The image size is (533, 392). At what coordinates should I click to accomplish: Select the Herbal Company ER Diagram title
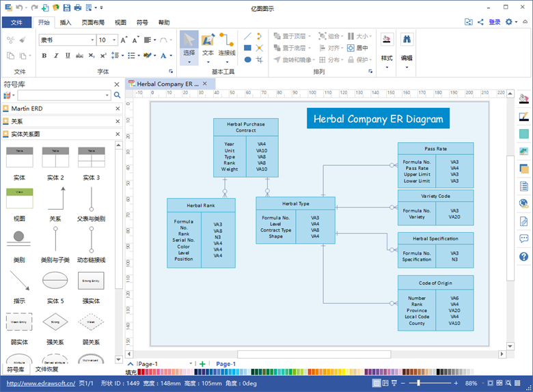pos(378,119)
